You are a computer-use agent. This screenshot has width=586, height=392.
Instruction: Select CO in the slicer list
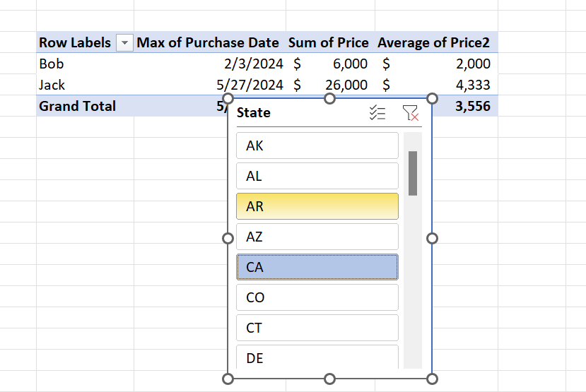point(317,297)
